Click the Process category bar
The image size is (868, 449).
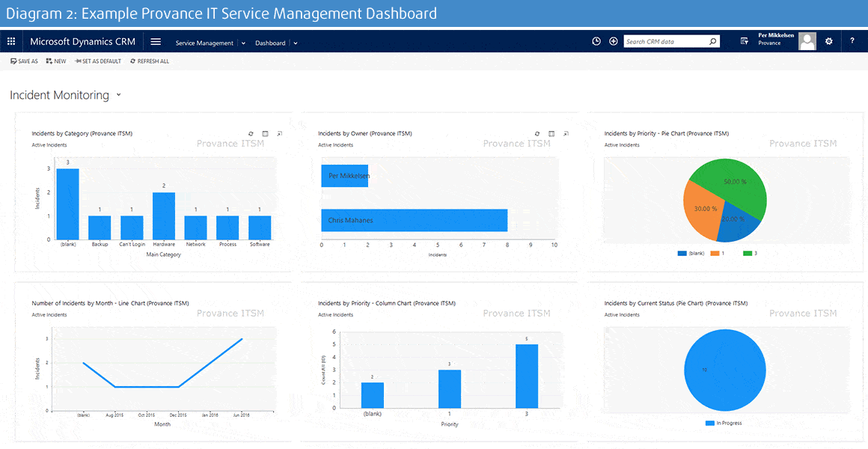[x=227, y=227]
